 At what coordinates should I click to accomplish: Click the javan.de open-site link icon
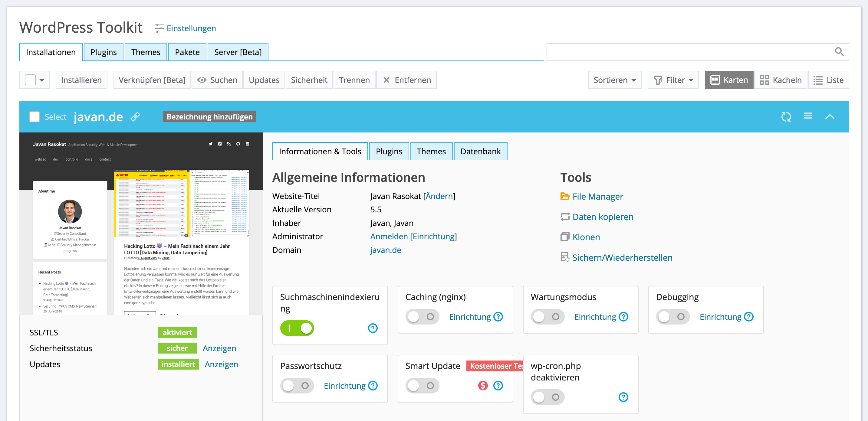[x=135, y=117]
